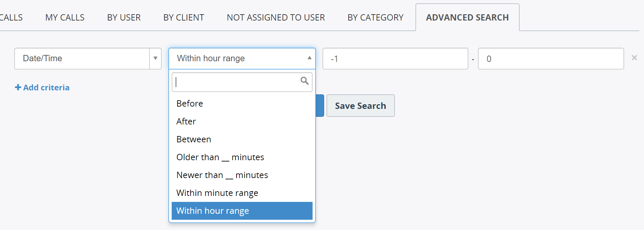Go to NOT ASSIGNED TO USER tab

276,18
